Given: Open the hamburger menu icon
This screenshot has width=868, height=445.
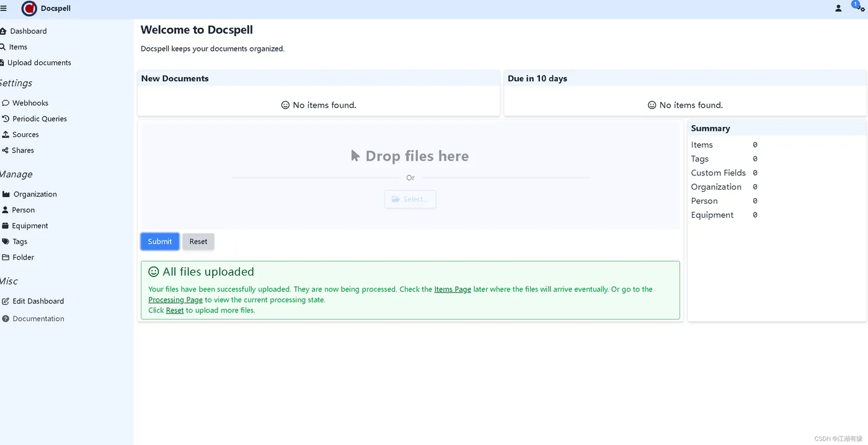Looking at the screenshot, I should point(4,8).
